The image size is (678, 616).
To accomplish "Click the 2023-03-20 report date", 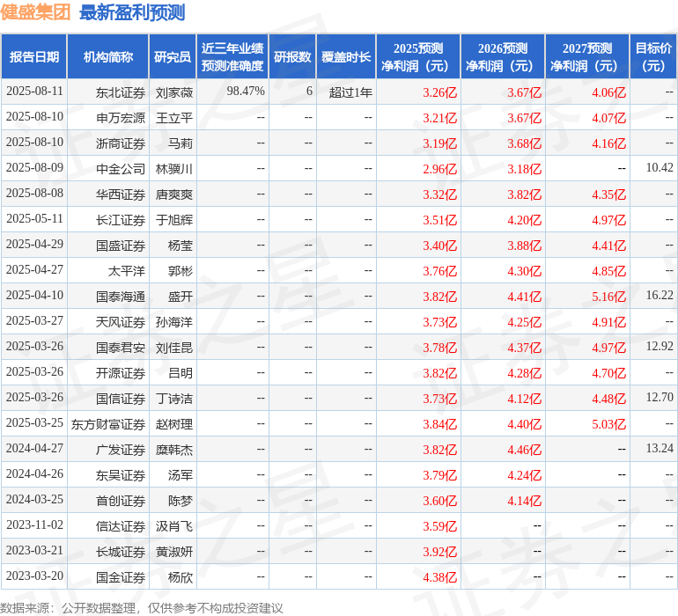I will pos(34,576).
